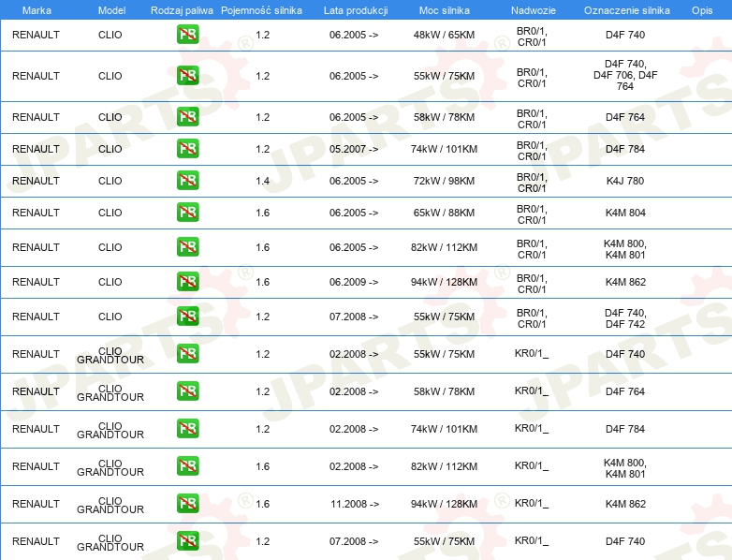The width and height of the screenshot is (732, 560).
Task: Click 74kW / 101KM in the 05.2007 row
Action: coord(444,149)
